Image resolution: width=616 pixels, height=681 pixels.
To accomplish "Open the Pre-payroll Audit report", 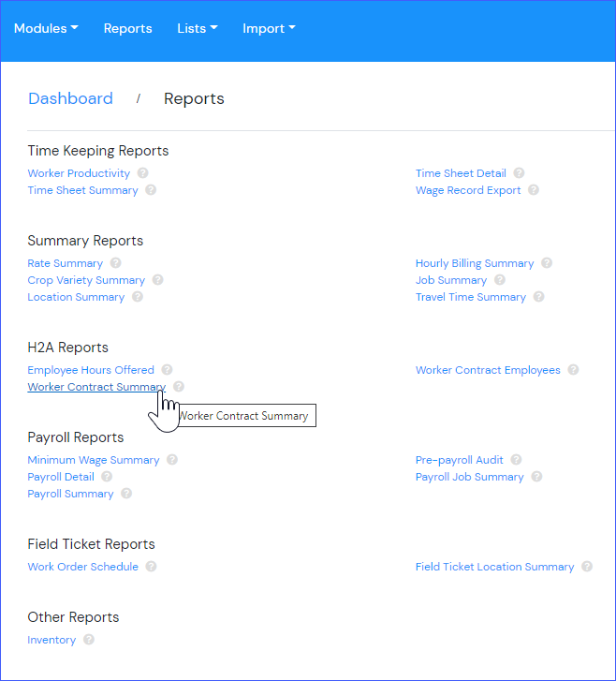I will pyautogui.click(x=460, y=460).
